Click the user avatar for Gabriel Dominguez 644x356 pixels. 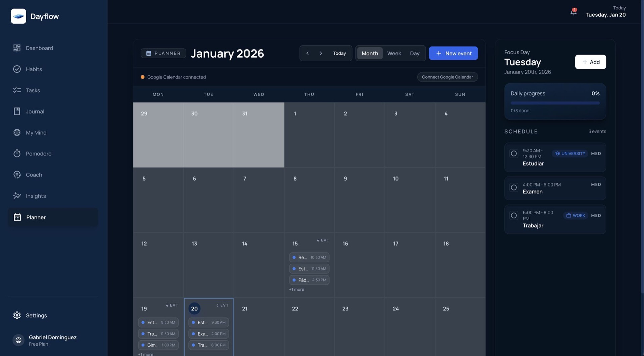coord(18,340)
